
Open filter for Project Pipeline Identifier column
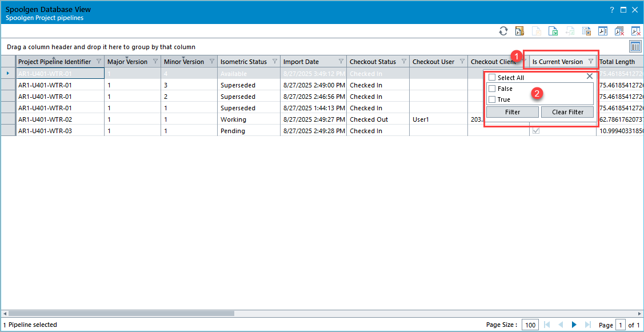pyautogui.click(x=98, y=62)
